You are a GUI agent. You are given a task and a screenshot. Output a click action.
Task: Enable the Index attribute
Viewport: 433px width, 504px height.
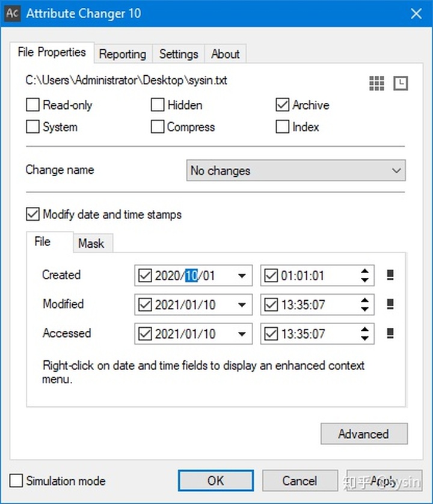click(282, 127)
